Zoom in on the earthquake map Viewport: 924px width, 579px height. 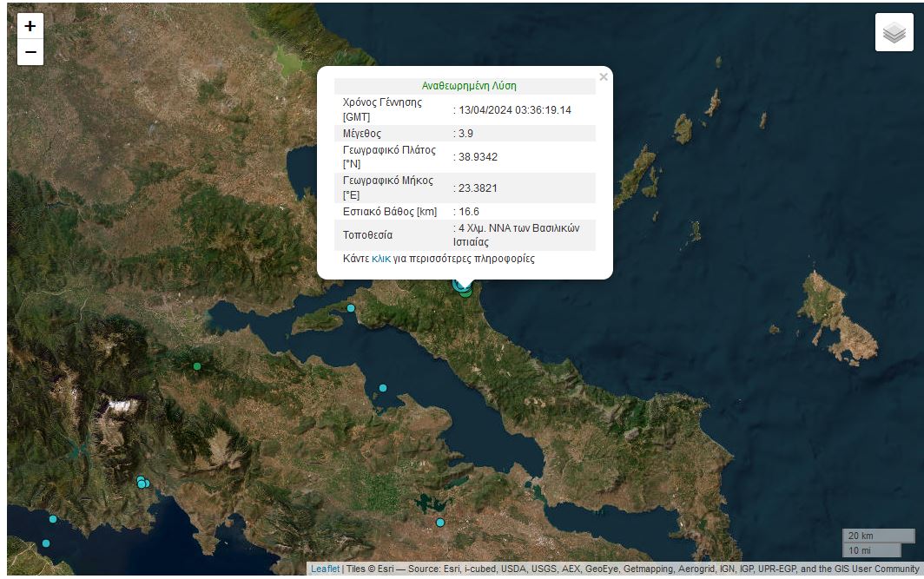pos(30,26)
